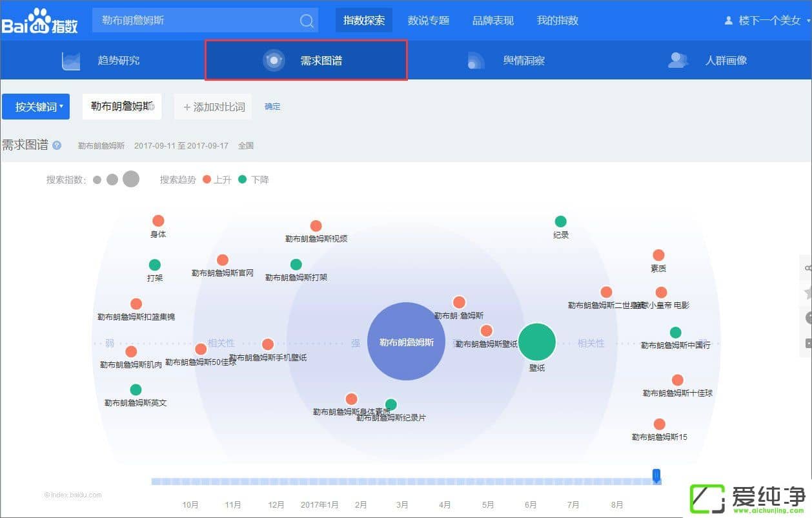The width and height of the screenshot is (812, 518).
Task: Switch to the 需求图谱 tab
Action: [x=306, y=61]
